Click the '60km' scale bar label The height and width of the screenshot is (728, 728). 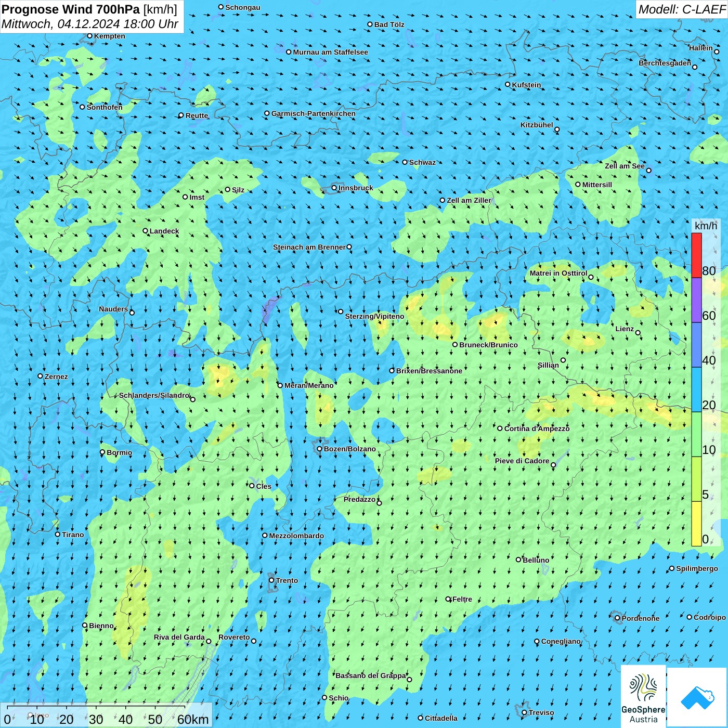click(x=193, y=719)
